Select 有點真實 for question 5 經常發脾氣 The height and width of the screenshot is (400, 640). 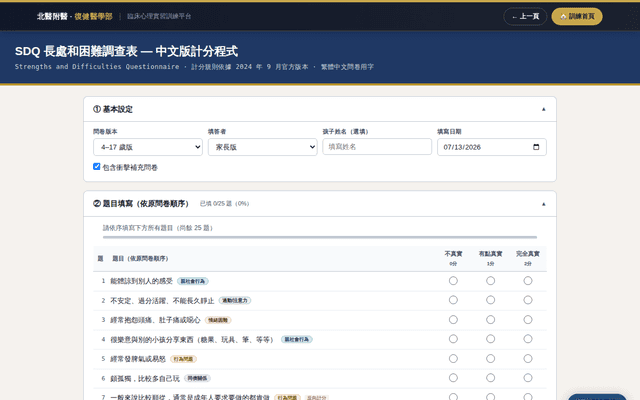point(491,358)
